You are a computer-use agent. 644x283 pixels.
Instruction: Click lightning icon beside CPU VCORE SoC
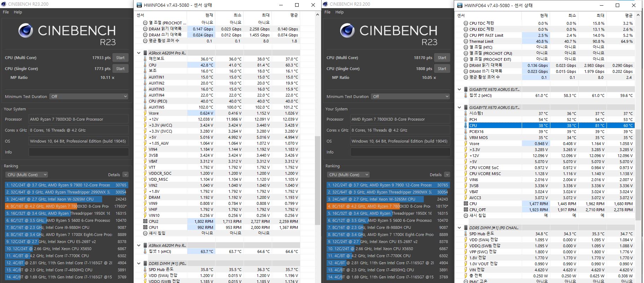(466, 167)
